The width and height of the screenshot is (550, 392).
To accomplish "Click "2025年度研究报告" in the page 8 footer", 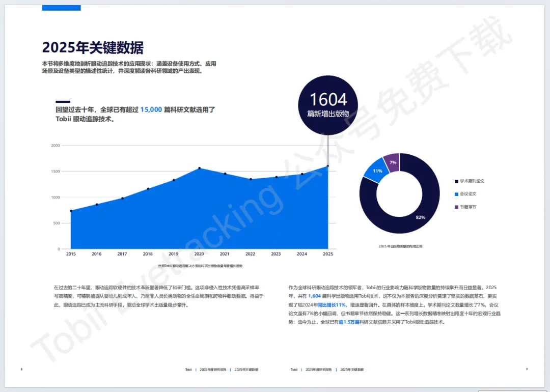I will tap(213, 370).
